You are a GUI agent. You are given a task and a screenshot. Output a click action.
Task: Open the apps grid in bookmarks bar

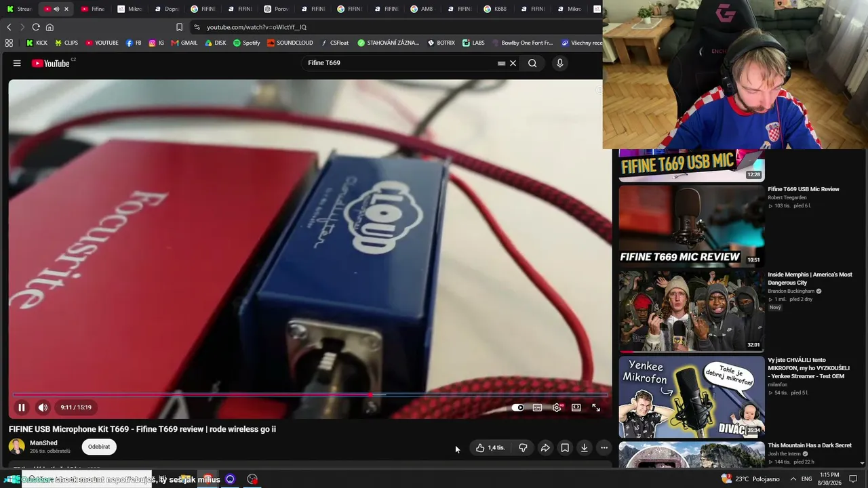[9, 43]
